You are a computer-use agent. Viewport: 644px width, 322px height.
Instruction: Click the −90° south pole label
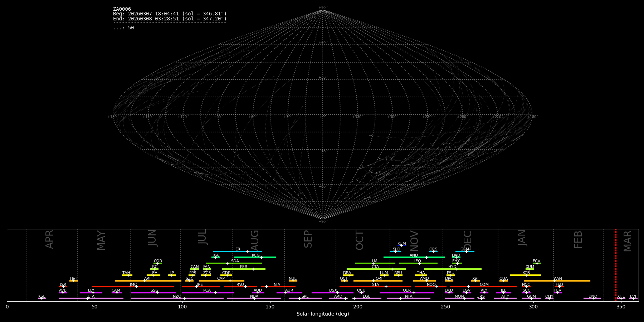(x=322, y=222)
